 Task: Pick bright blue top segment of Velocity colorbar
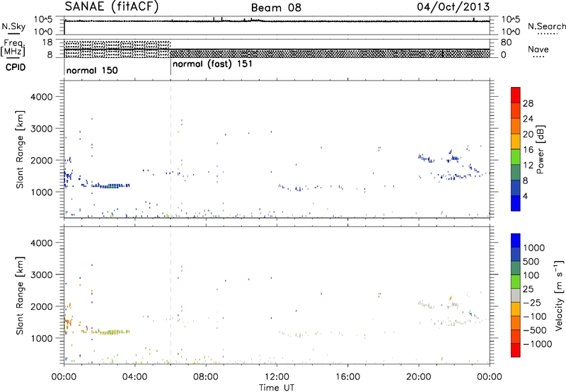[x=516, y=241]
